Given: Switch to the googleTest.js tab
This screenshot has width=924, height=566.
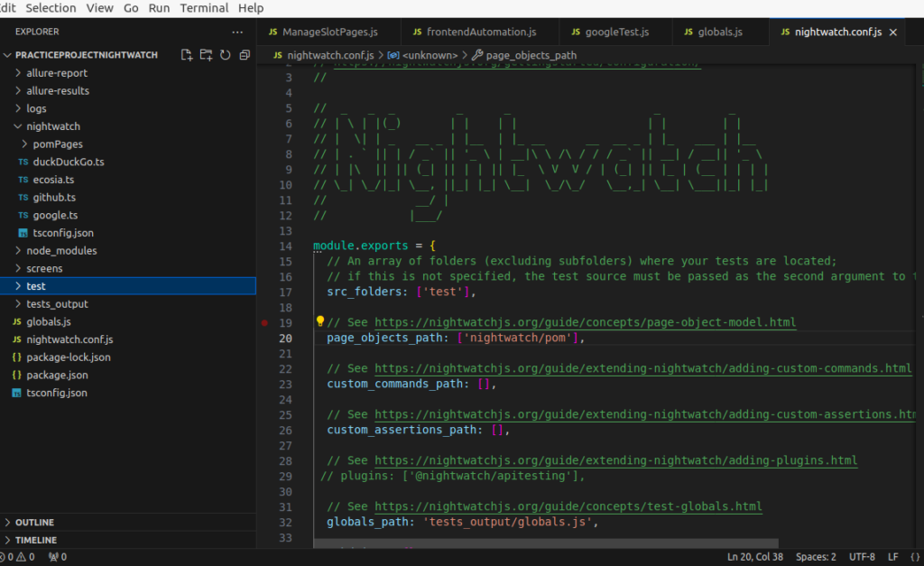Looking at the screenshot, I should tap(616, 32).
